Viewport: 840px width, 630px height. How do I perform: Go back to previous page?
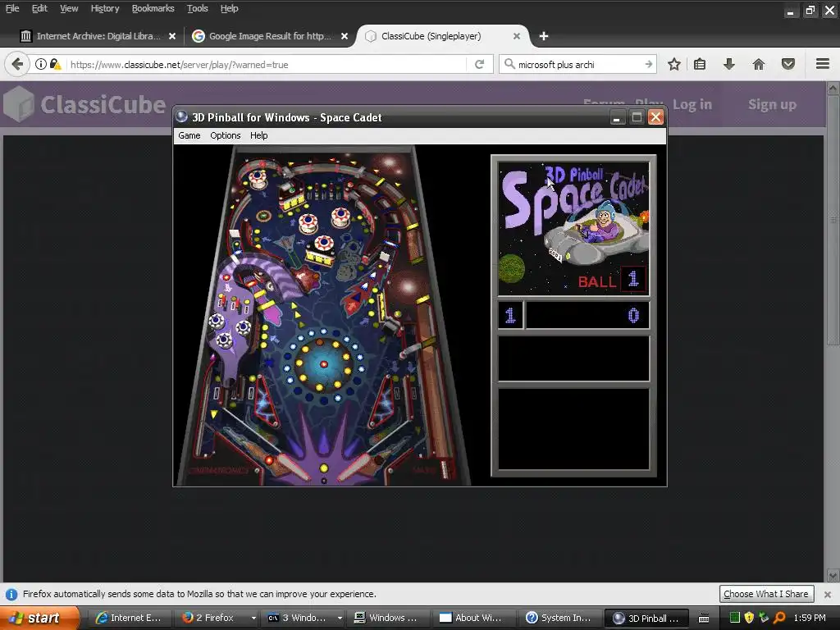(x=17, y=64)
